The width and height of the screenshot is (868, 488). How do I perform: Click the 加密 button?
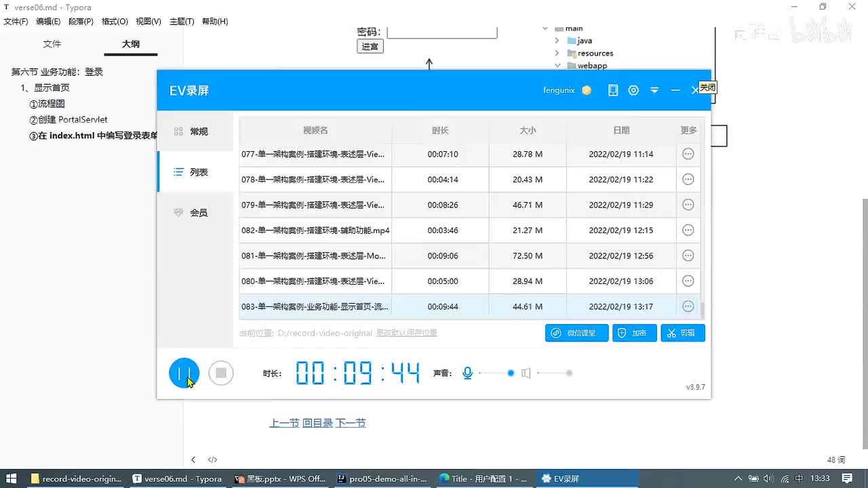tap(635, 333)
